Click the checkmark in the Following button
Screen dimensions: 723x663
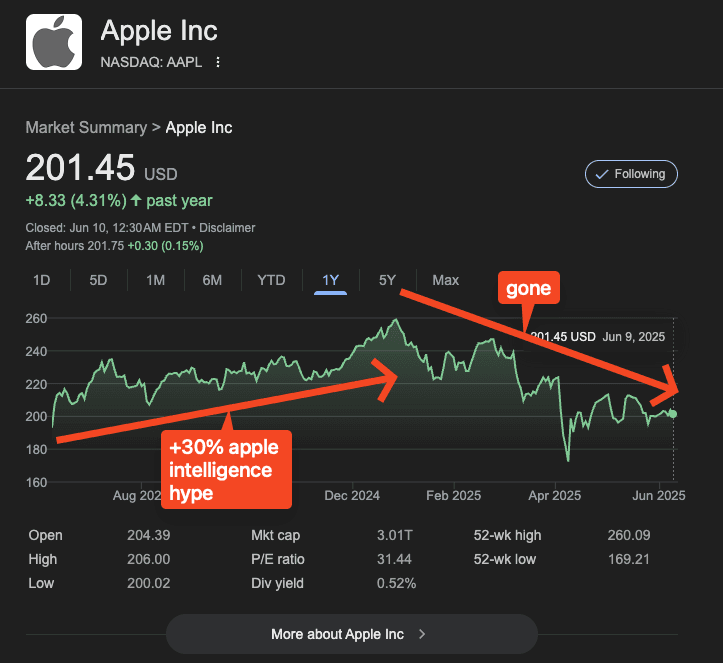601,174
